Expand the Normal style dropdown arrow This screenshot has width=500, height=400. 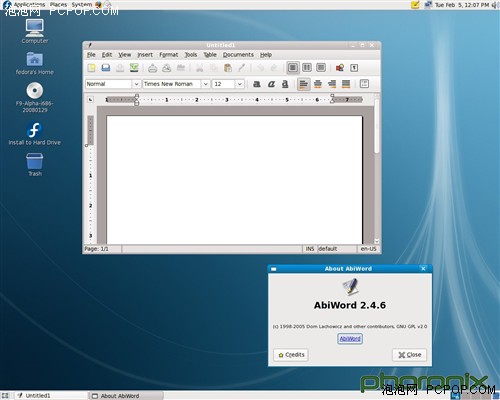[136, 84]
